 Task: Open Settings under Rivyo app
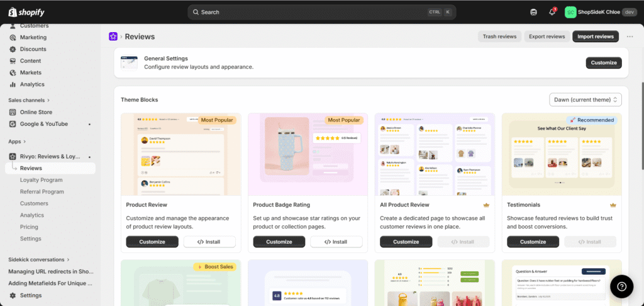point(30,239)
